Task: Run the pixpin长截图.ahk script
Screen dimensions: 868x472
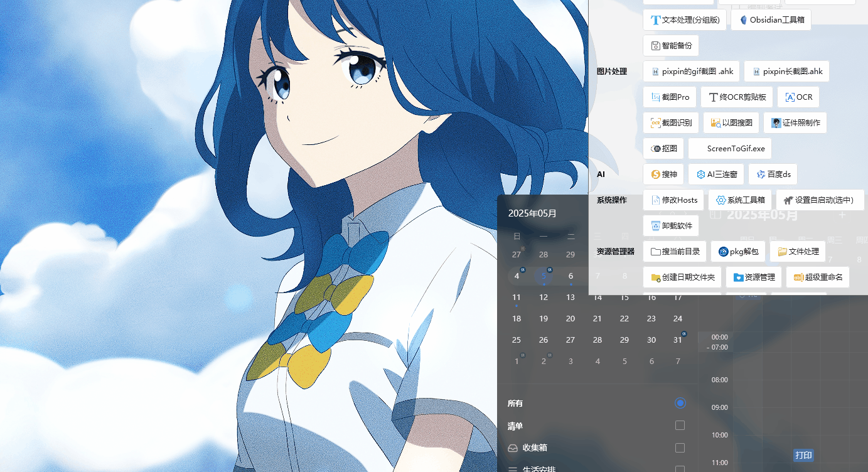Action: coord(787,72)
